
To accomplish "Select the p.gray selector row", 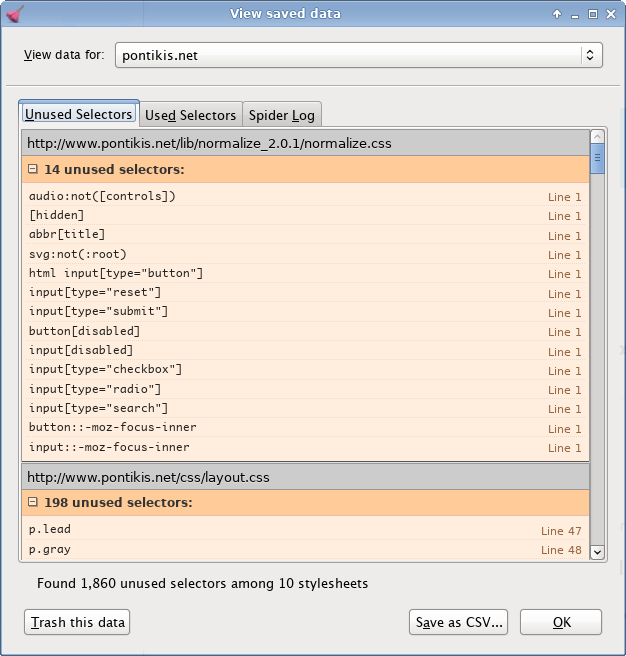I will click(x=305, y=549).
